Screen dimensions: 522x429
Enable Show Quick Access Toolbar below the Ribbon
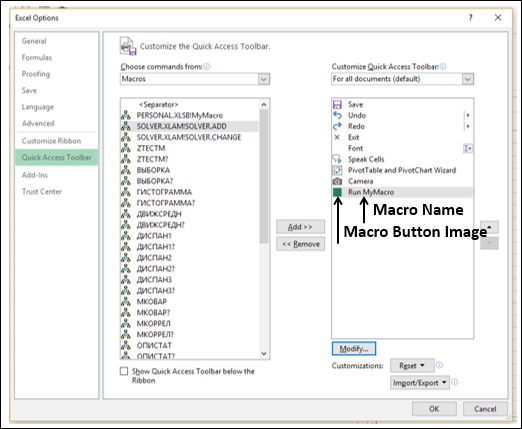tap(124, 371)
